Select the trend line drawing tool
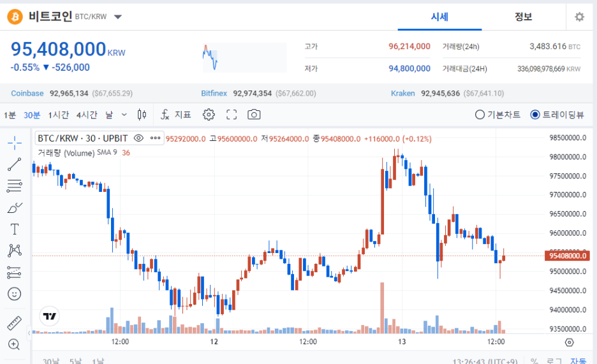 pos(15,164)
